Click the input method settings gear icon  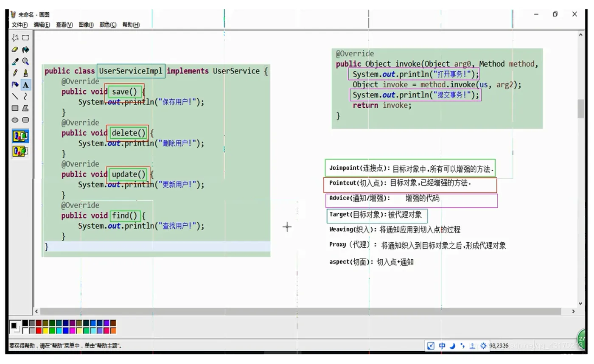(483, 346)
